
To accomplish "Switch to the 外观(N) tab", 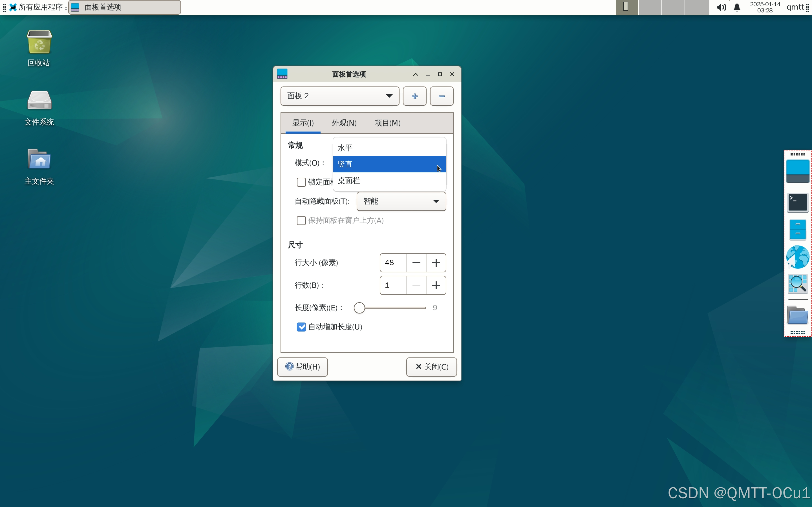I will (344, 123).
